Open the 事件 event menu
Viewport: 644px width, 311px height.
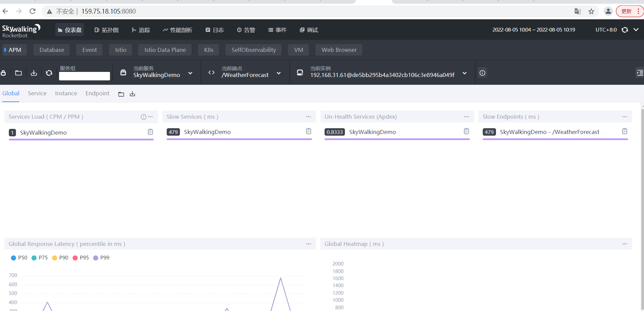[277, 30]
